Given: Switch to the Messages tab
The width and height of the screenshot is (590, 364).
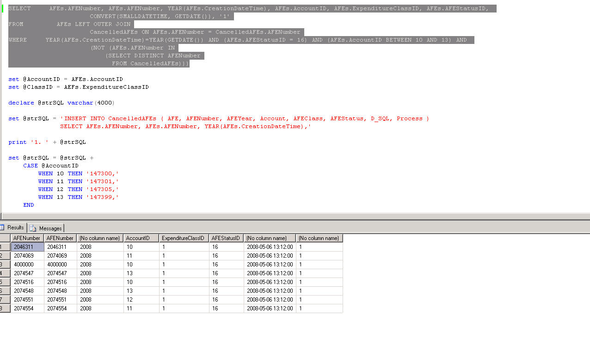Looking at the screenshot, I should tap(49, 228).
